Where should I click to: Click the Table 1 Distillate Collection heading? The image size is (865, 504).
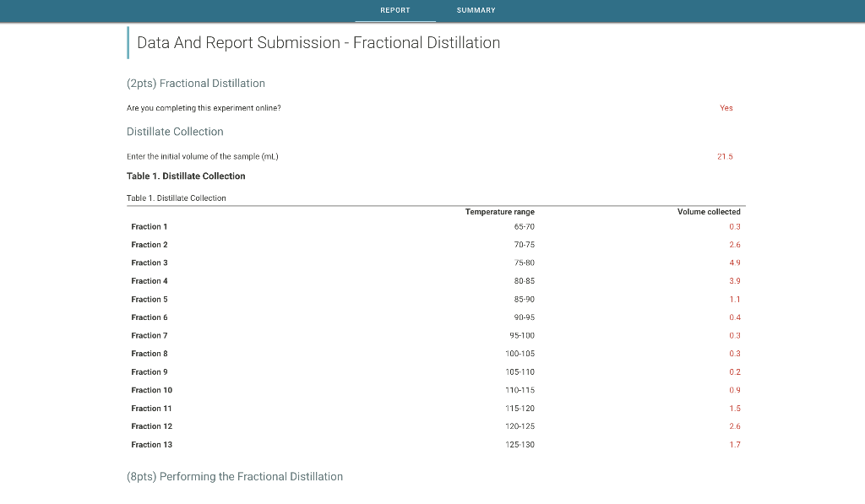click(185, 176)
